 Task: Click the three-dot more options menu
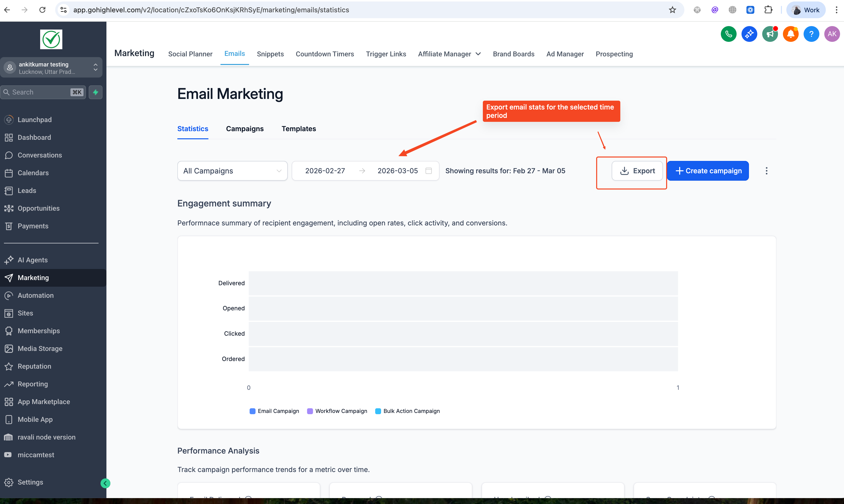click(766, 171)
